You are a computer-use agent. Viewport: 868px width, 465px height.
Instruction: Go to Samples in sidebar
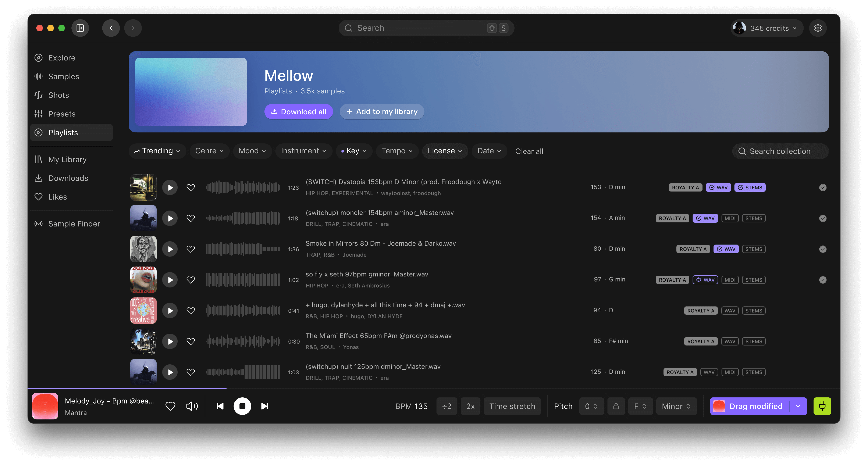coord(64,76)
